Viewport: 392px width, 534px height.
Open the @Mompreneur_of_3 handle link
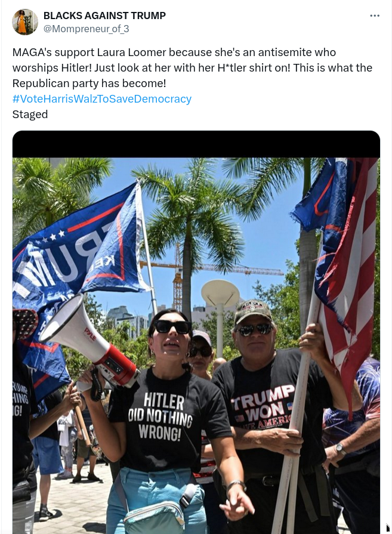[x=86, y=29]
